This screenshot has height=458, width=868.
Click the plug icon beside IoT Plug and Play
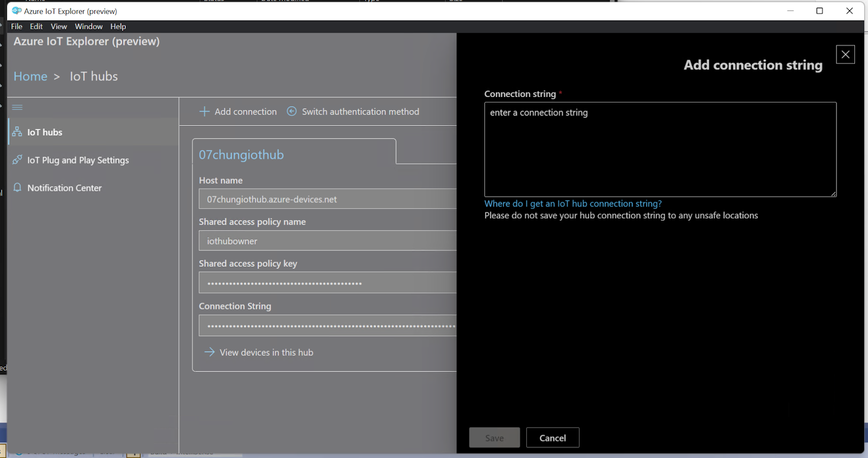[x=17, y=159]
